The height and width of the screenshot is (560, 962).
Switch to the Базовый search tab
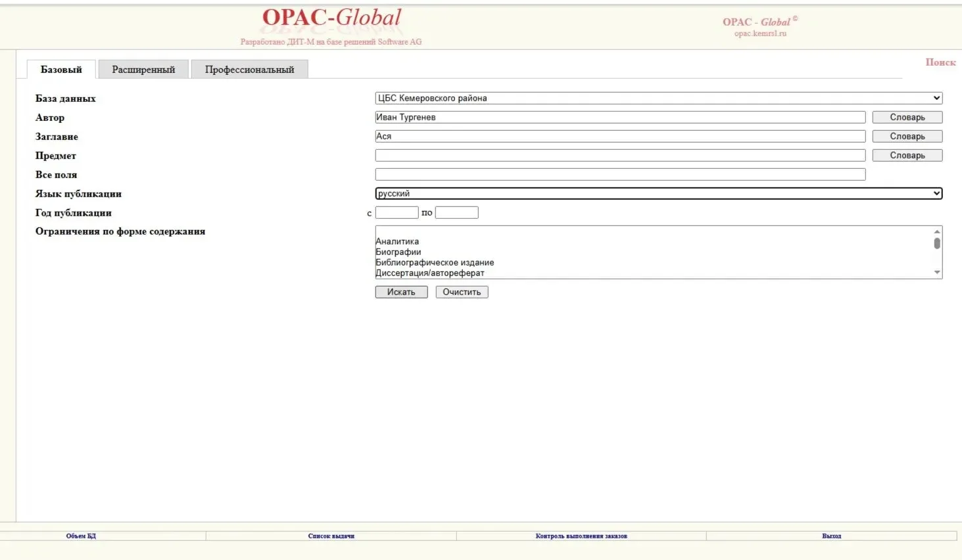(x=61, y=69)
